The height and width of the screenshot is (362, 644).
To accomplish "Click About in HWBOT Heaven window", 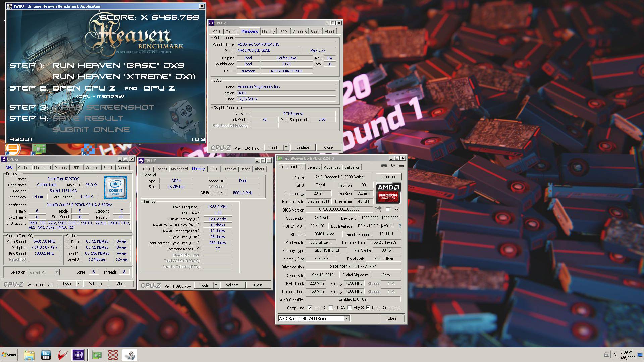I will pos(21,139).
